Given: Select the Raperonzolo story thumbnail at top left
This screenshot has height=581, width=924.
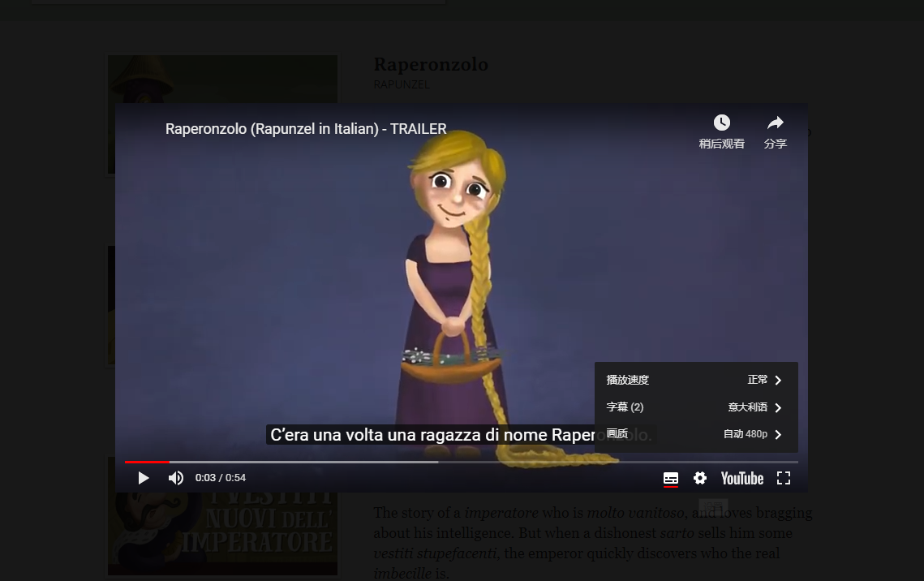Looking at the screenshot, I should coord(222,79).
